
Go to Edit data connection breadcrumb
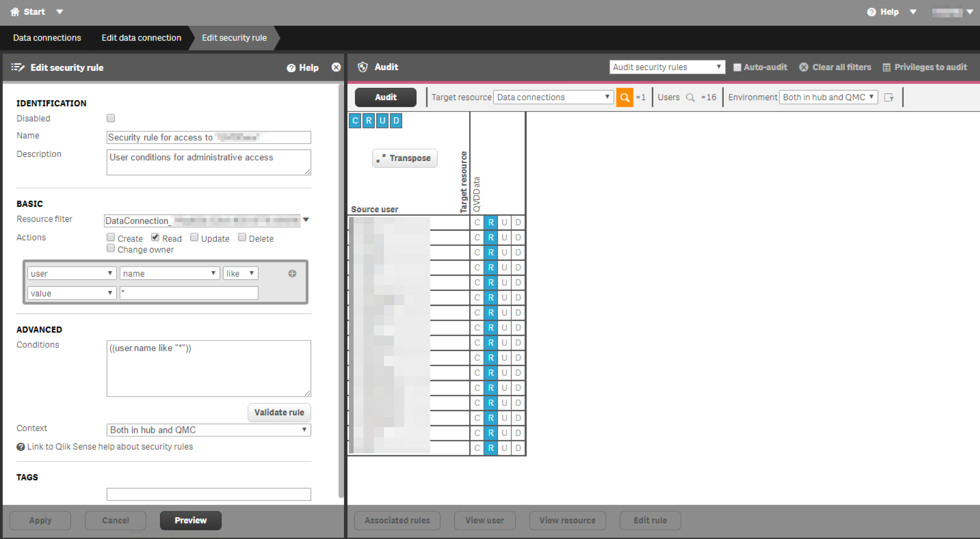[141, 38]
